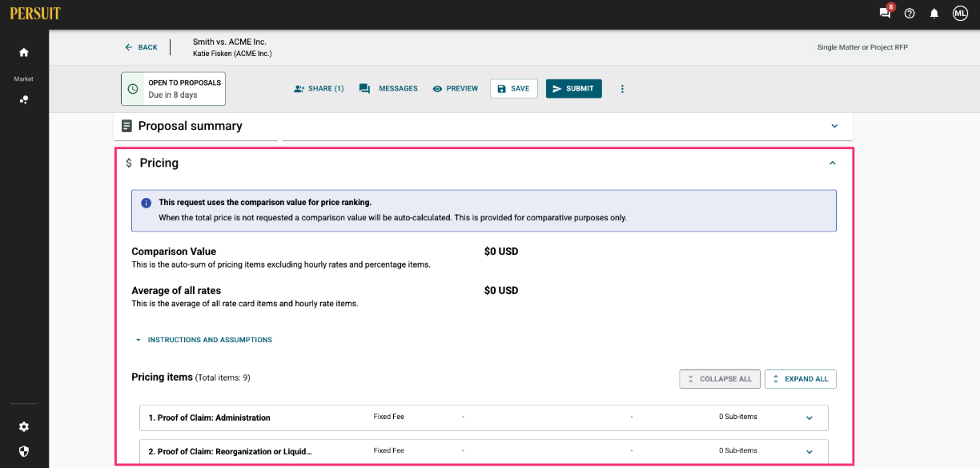Click the info icon in the blue banner
The image size is (980, 468).
[146, 203]
